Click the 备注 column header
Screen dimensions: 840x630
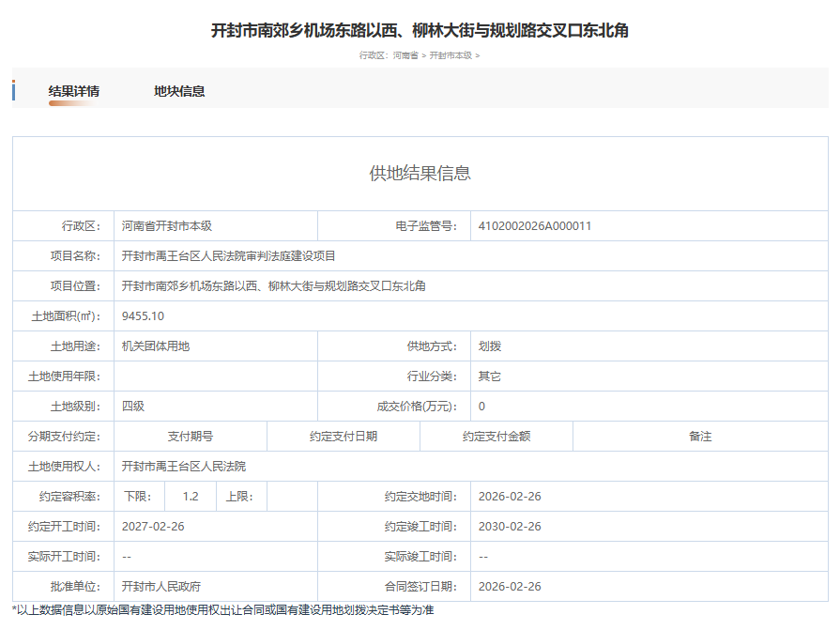(700, 437)
